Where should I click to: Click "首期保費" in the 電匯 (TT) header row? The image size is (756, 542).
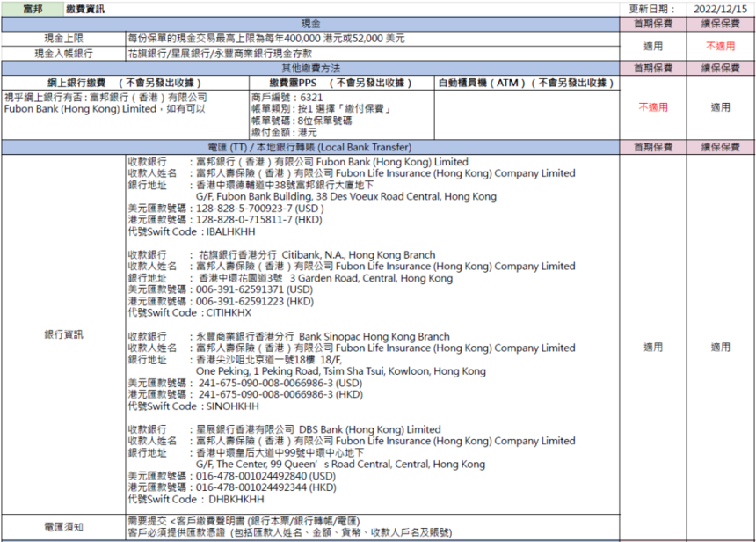pos(653,147)
